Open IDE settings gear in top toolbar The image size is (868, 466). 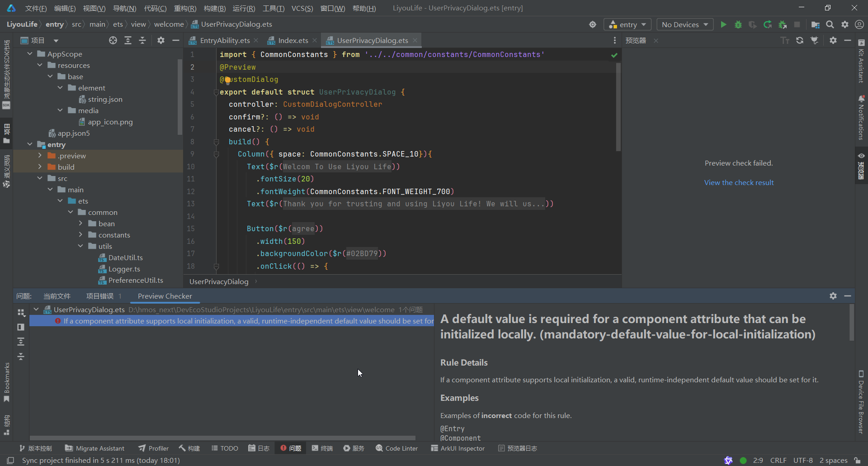(x=845, y=24)
